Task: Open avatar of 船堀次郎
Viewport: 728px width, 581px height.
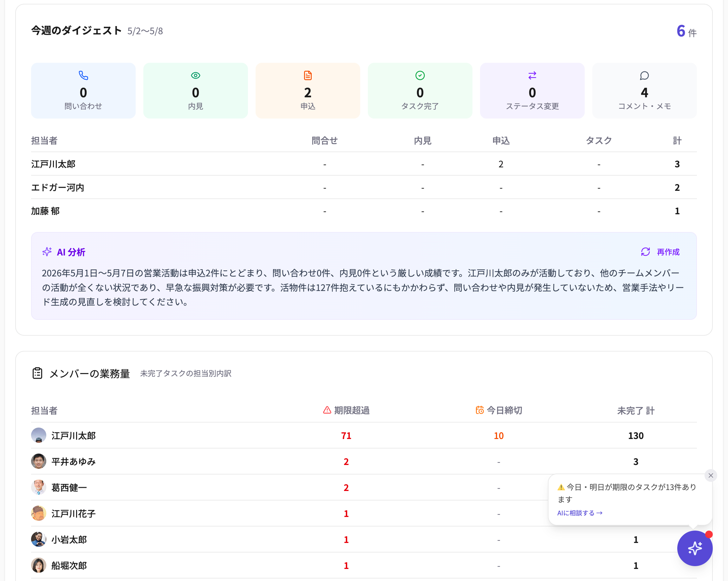Action: click(x=38, y=565)
